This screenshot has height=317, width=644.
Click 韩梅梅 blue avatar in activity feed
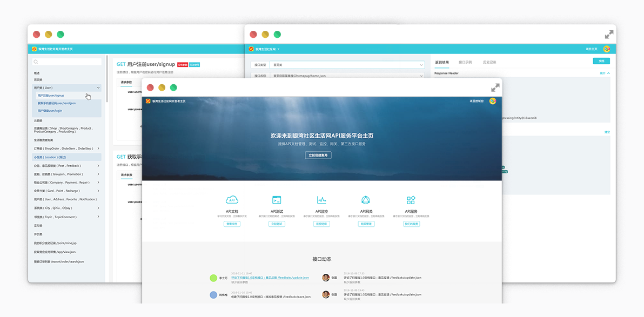pyautogui.click(x=213, y=295)
